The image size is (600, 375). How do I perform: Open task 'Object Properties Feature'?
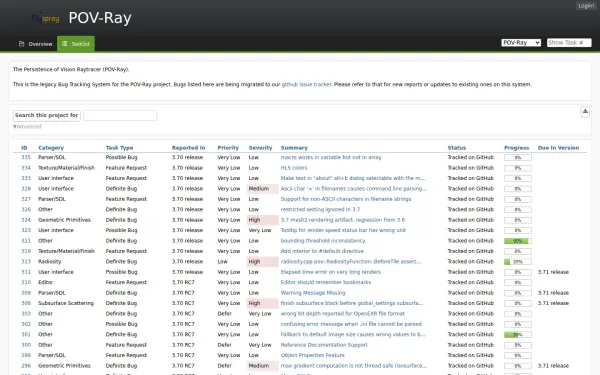(312, 355)
